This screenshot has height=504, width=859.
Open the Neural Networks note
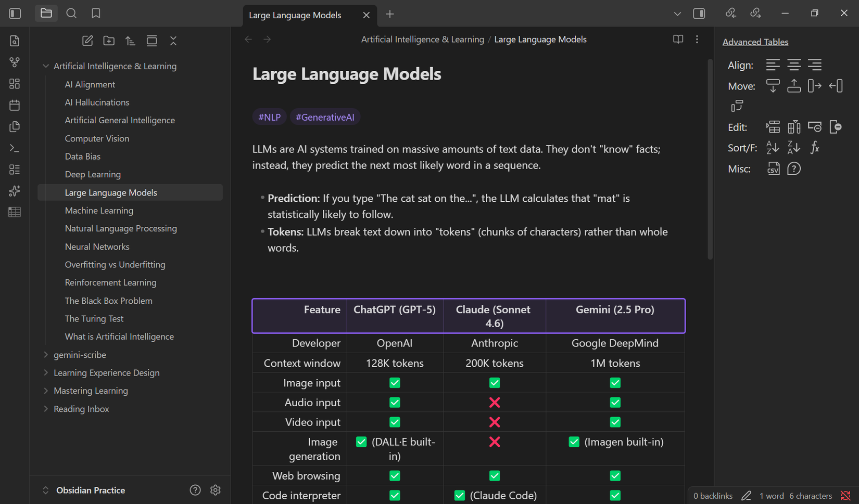click(x=97, y=247)
